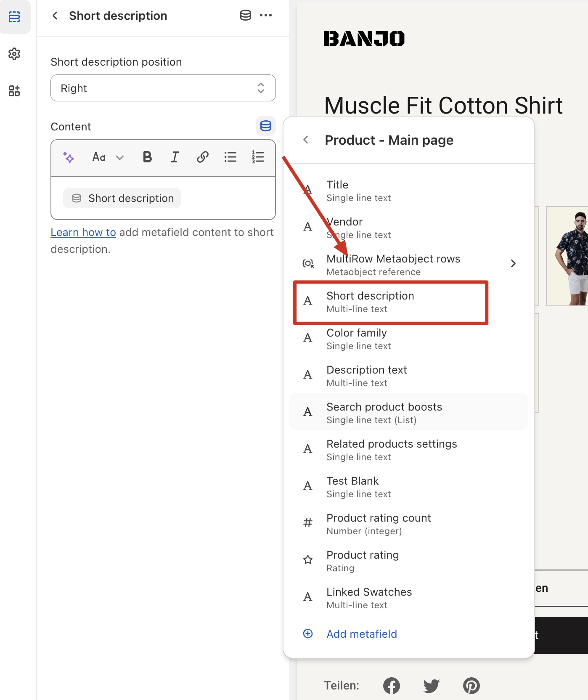Open the Sections panel icon in sidebar
The image size is (588, 700).
point(14,17)
